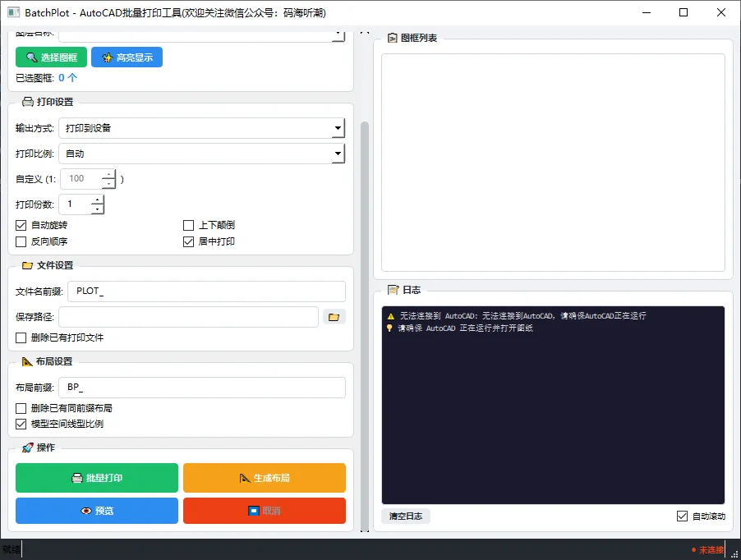The width and height of the screenshot is (741, 560).
Task: Click the 清空日志 button
Action: tap(406, 516)
